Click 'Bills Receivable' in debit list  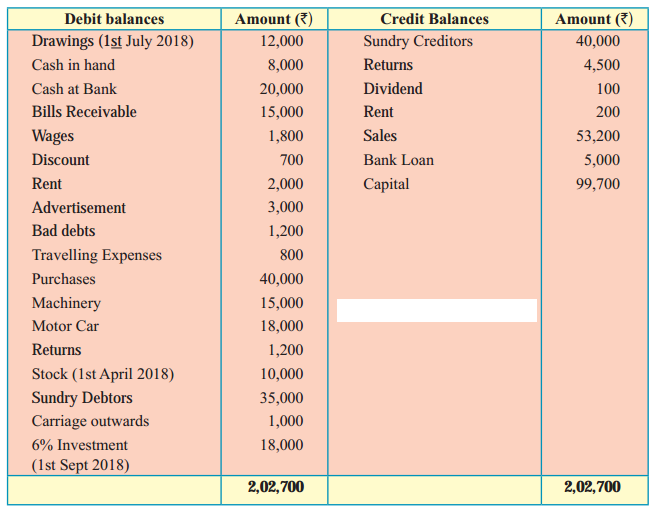tap(84, 112)
